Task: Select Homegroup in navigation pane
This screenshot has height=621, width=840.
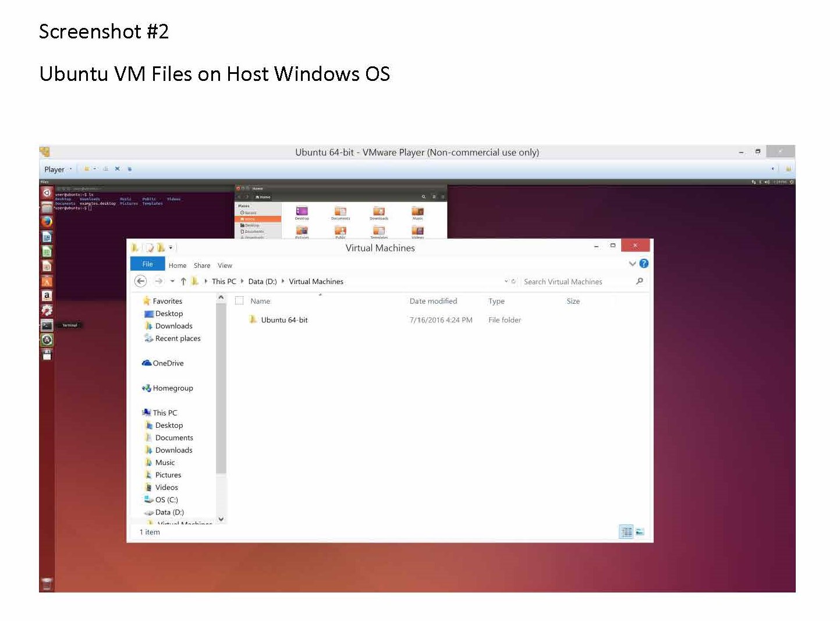Action: pos(167,388)
